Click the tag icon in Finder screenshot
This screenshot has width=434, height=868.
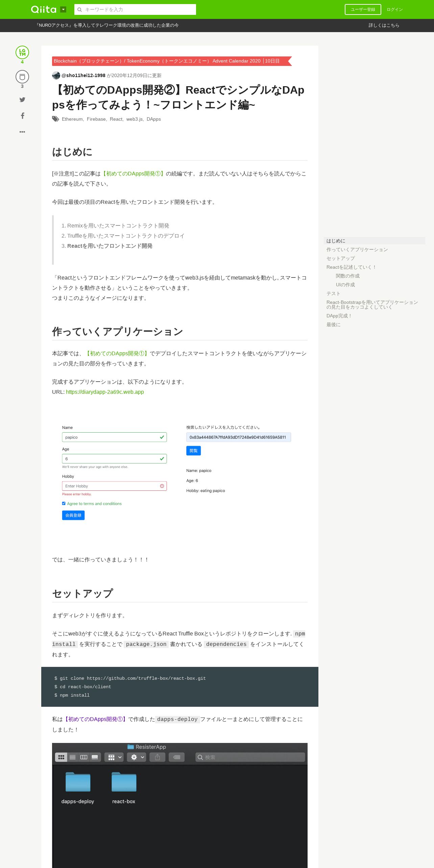coord(177,757)
